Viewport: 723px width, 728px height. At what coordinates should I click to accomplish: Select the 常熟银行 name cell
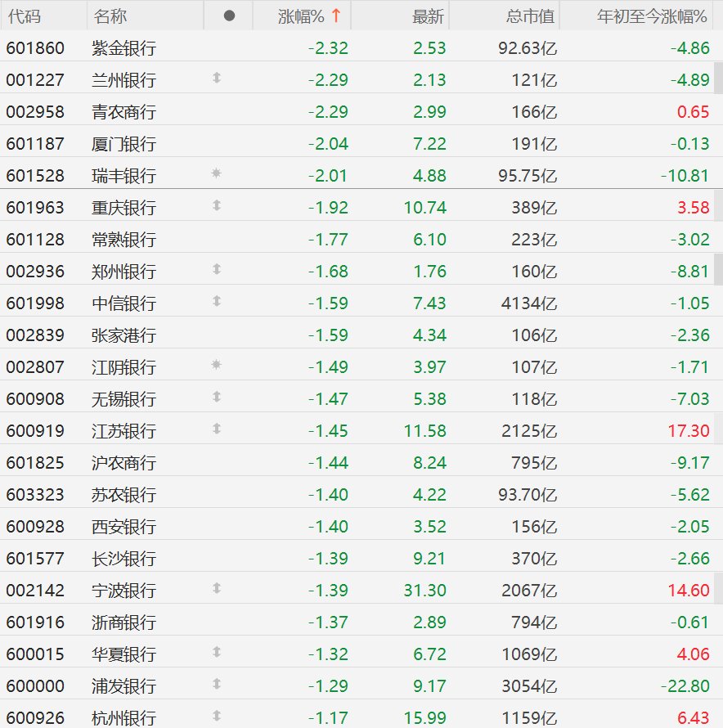point(124,240)
